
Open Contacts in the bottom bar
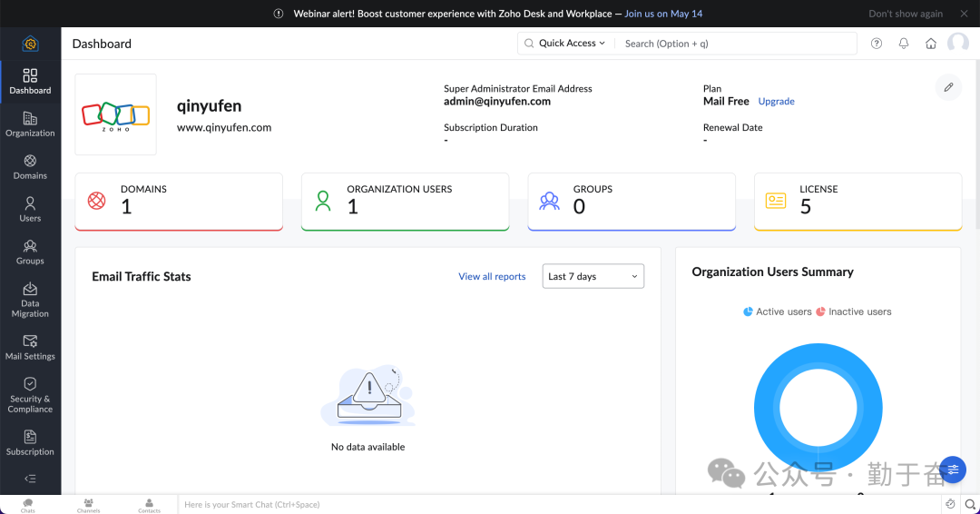149,505
